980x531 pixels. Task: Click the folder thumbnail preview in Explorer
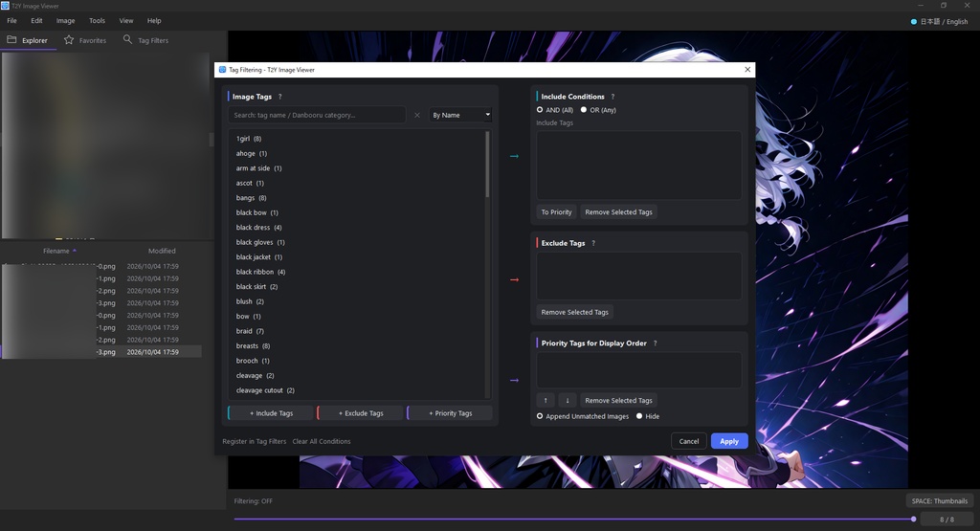click(x=105, y=144)
